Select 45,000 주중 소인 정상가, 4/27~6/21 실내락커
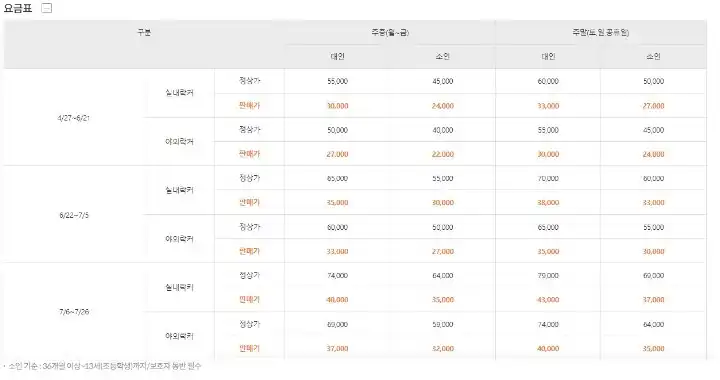Screen dimensions: 720x380 (x=443, y=81)
